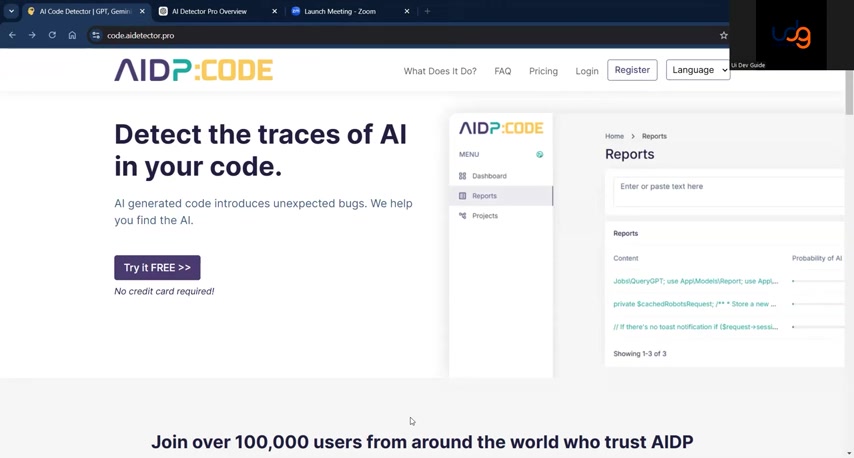Go to browser home icon
854x458 pixels.
click(72, 35)
